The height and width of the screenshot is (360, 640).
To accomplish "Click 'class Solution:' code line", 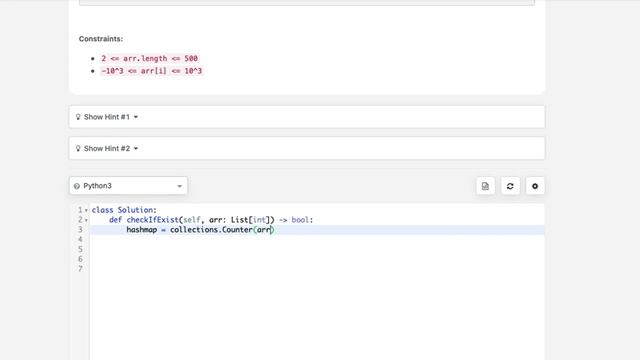I will click(124, 210).
